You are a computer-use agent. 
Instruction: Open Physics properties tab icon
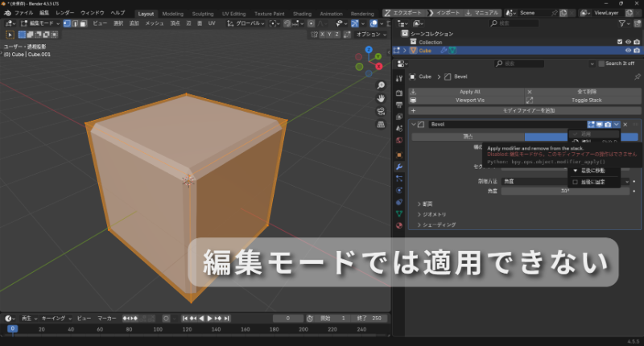(x=398, y=191)
